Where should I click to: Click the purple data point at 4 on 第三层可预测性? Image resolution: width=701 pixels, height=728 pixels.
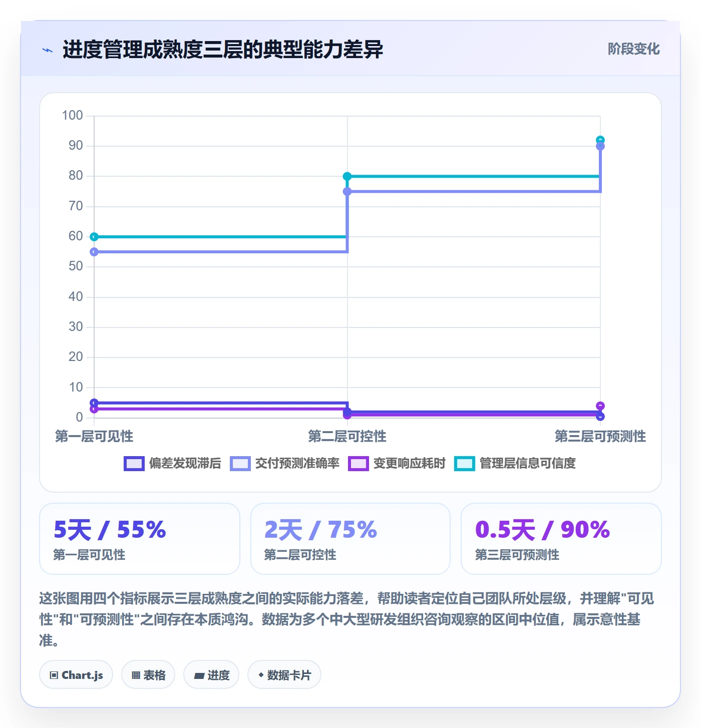click(x=600, y=406)
